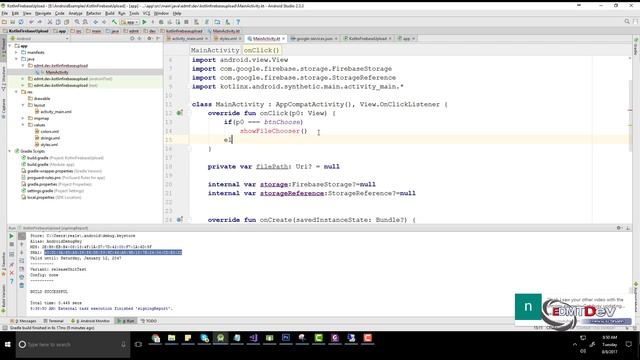This screenshot has width=640, height=360.
Task: Open the Refactor menu
Action: tap(93, 13)
